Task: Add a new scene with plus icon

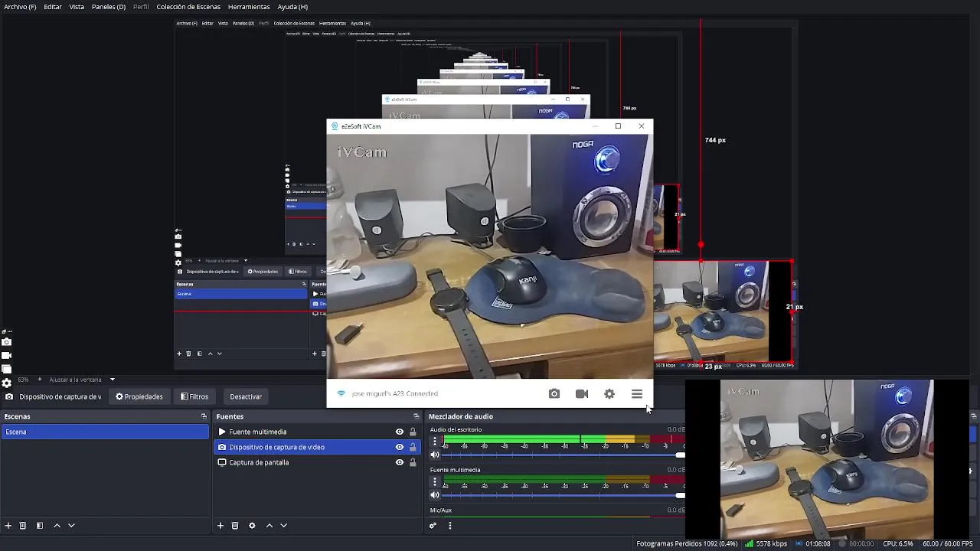Action: [8, 526]
